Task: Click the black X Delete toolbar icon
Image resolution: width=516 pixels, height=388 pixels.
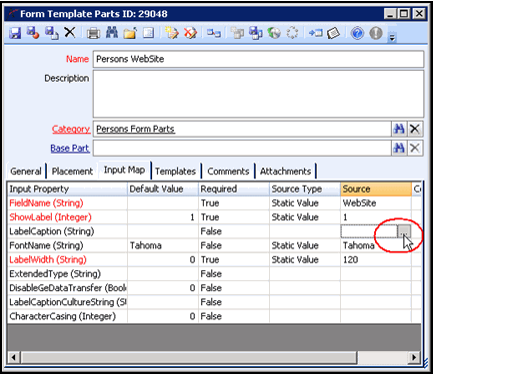Action: pos(70,32)
